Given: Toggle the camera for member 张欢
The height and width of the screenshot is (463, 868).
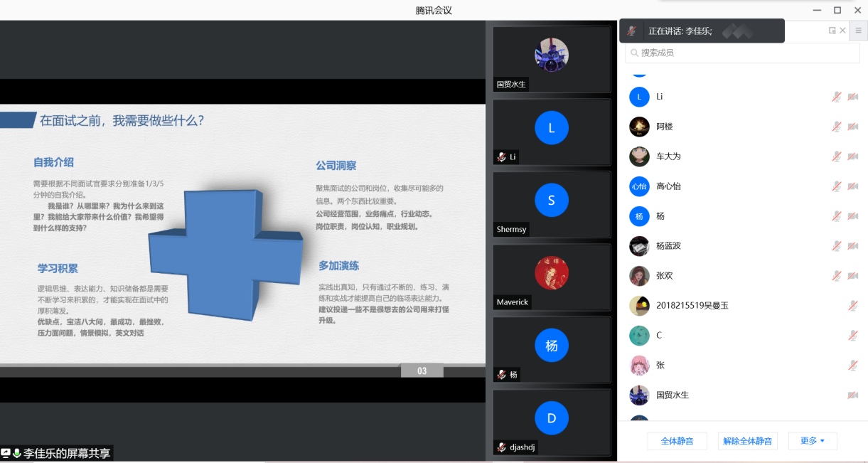Looking at the screenshot, I should click(852, 276).
